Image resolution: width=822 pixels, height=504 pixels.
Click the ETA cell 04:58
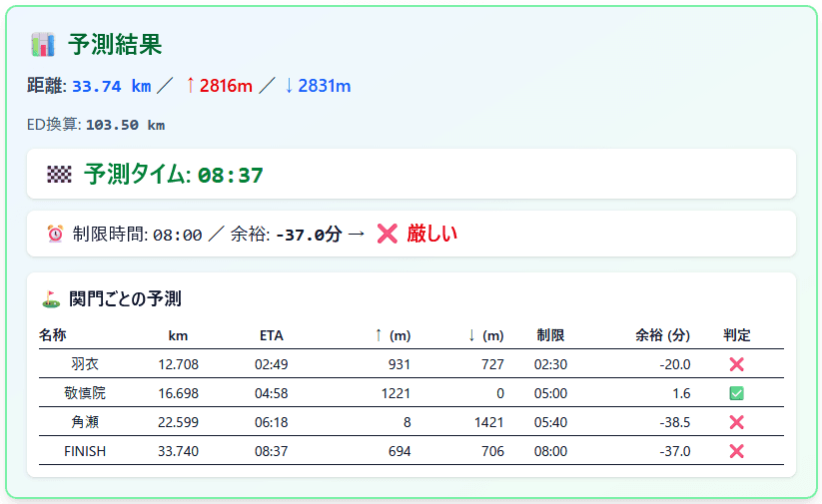pyautogui.click(x=272, y=393)
